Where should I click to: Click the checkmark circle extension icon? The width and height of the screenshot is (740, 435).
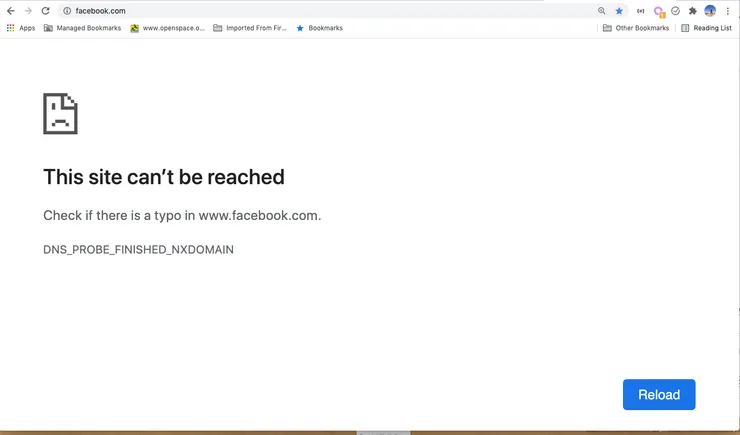pos(675,11)
